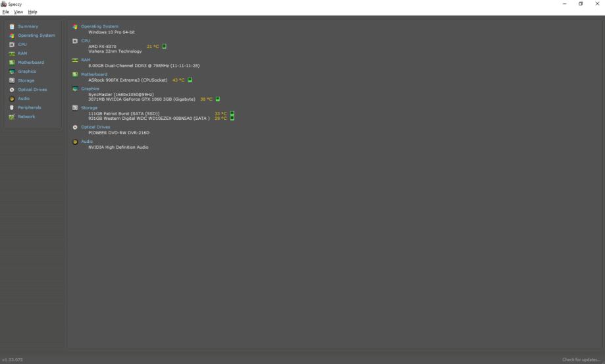The height and width of the screenshot is (364, 605).
Task: Click the Network sidebar icon
Action: pyautogui.click(x=12, y=117)
